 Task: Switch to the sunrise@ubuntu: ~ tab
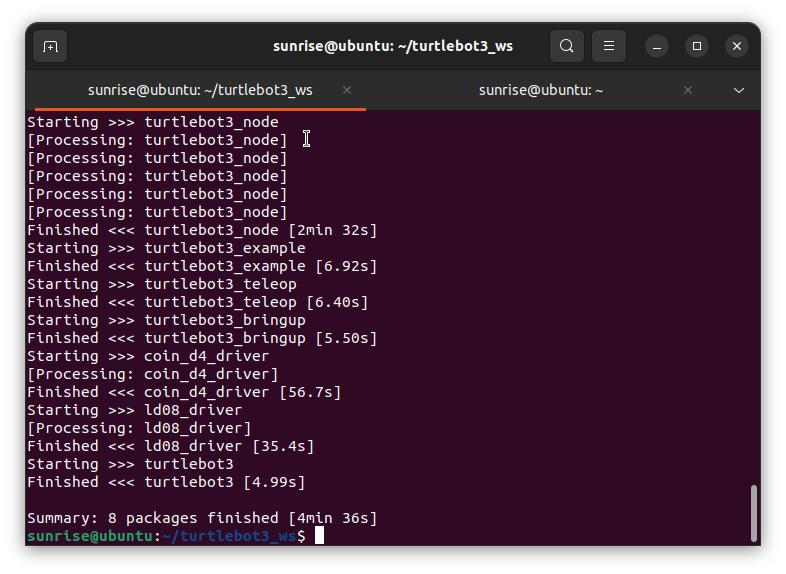point(540,90)
